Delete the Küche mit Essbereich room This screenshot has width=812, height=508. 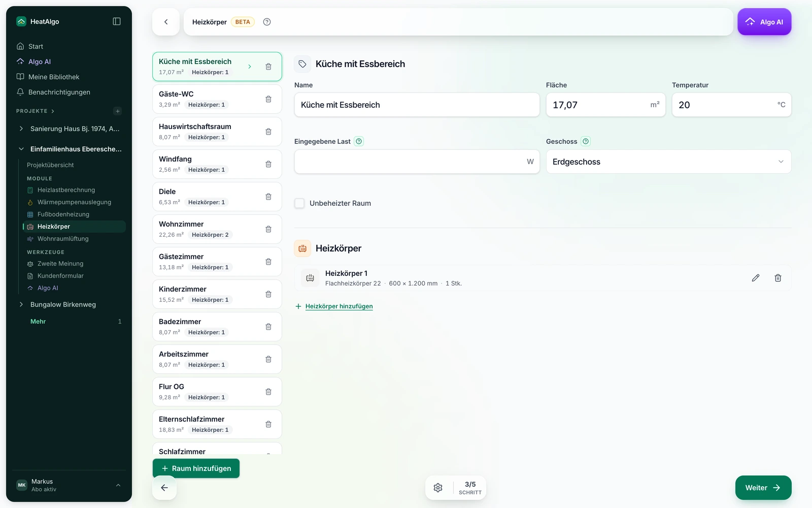268,67
